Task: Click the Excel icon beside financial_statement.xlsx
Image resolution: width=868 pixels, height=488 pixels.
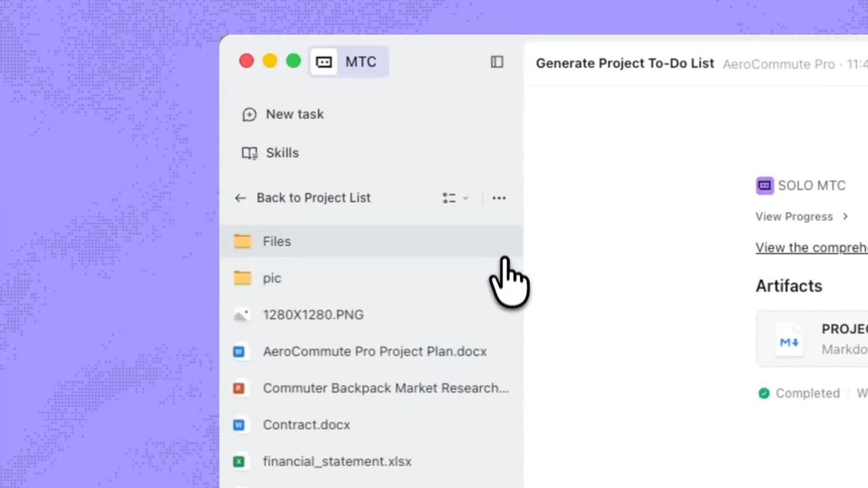Action: tap(239, 462)
